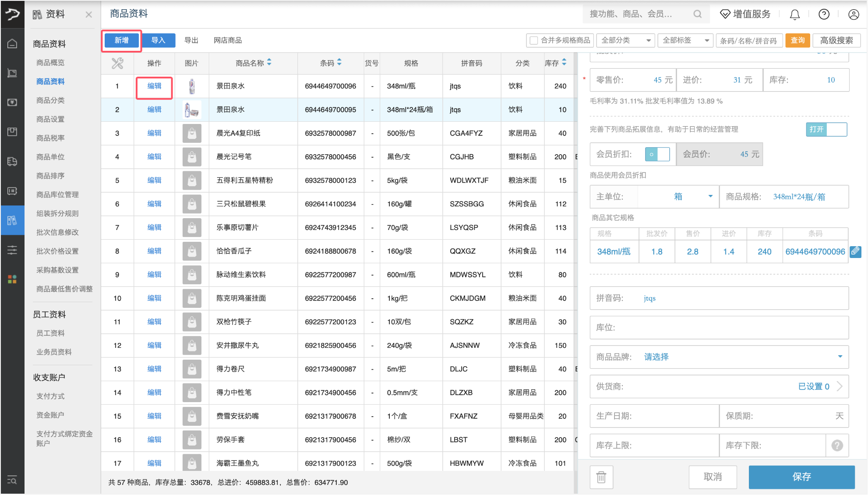
Task: Open the member card icon in the sidebar
Action: coord(12,191)
